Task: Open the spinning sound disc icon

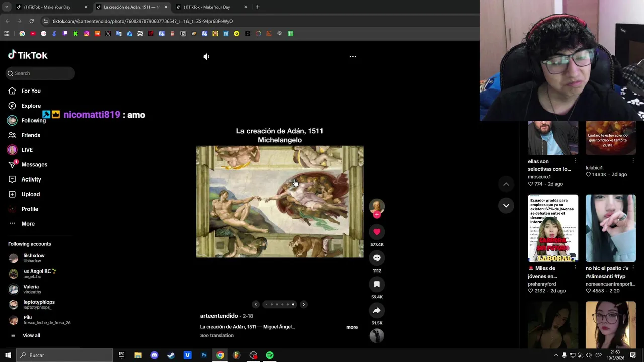Action: tap(377, 335)
